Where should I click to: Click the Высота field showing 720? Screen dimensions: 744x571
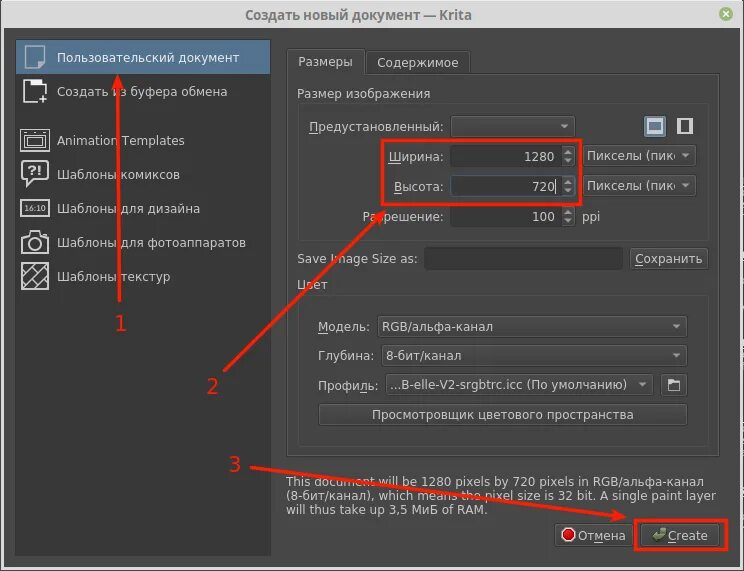click(506, 186)
